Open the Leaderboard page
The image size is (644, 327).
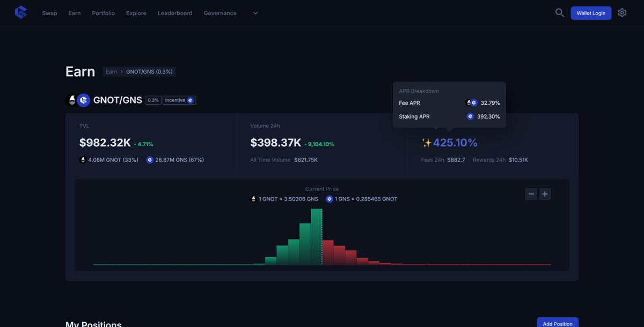point(175,13)
